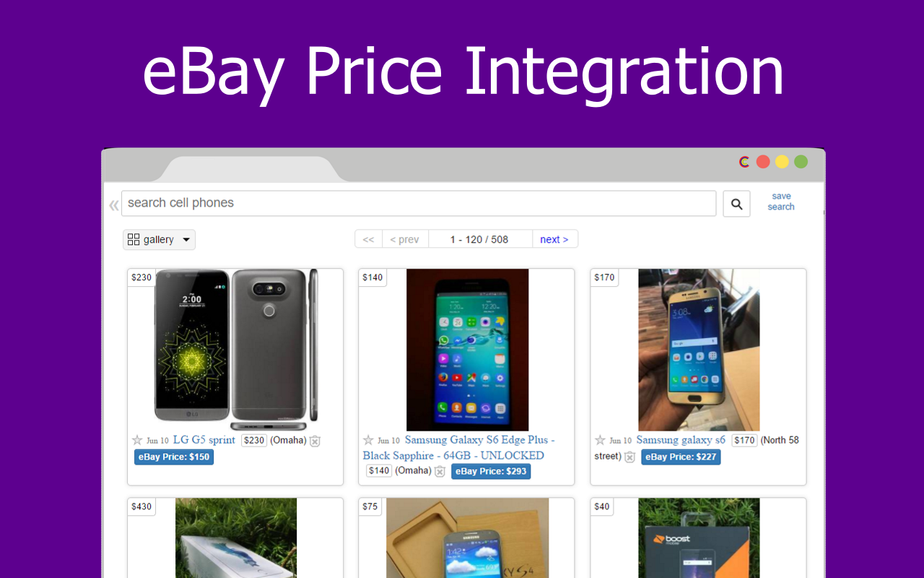Favorite the LG G5 sprint listing star
924x578 pixels.
pyautogui.click(x=137, y=440)
